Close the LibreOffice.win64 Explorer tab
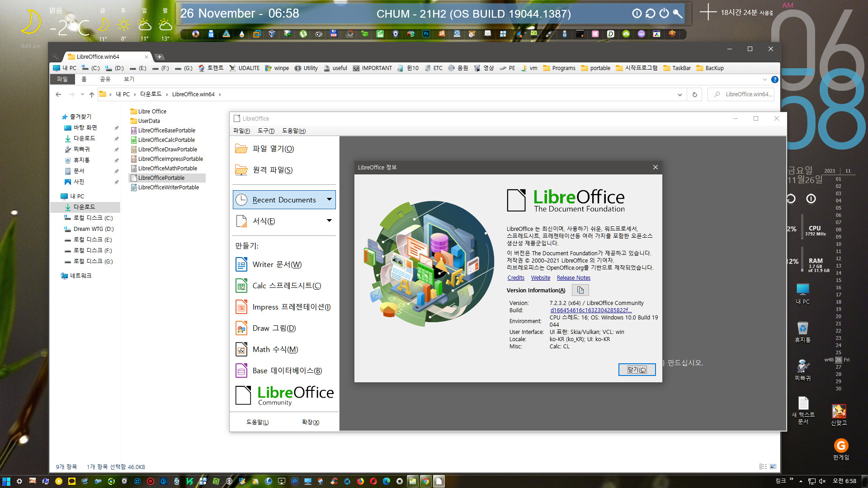This screenshot has height=488, width=868. (x=146, y=57)
